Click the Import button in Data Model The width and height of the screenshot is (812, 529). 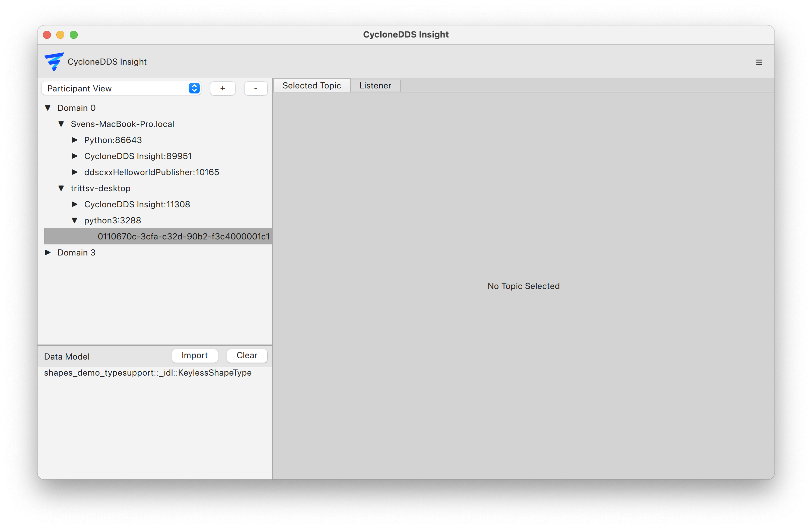[195, 355]
